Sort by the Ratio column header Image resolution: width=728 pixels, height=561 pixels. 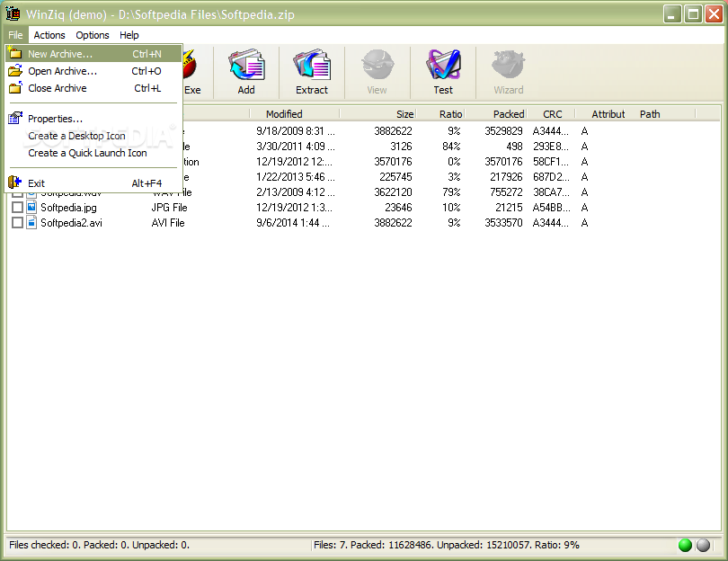(x=440, y=114)
